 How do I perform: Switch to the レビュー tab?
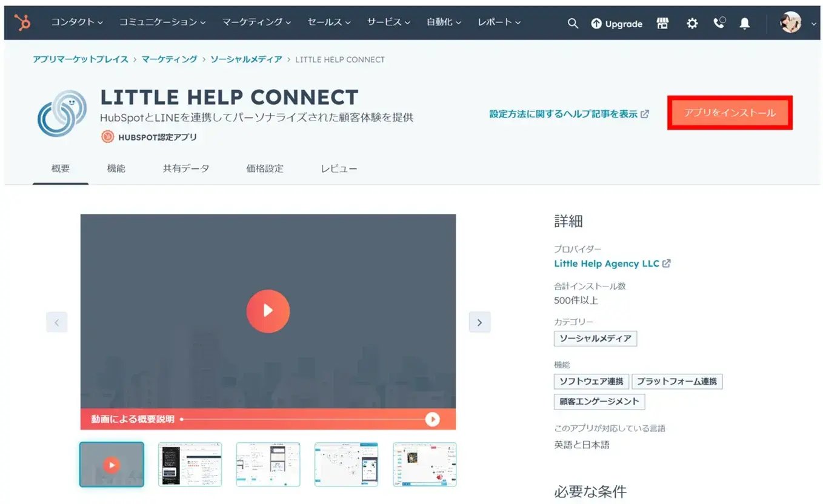339,168
